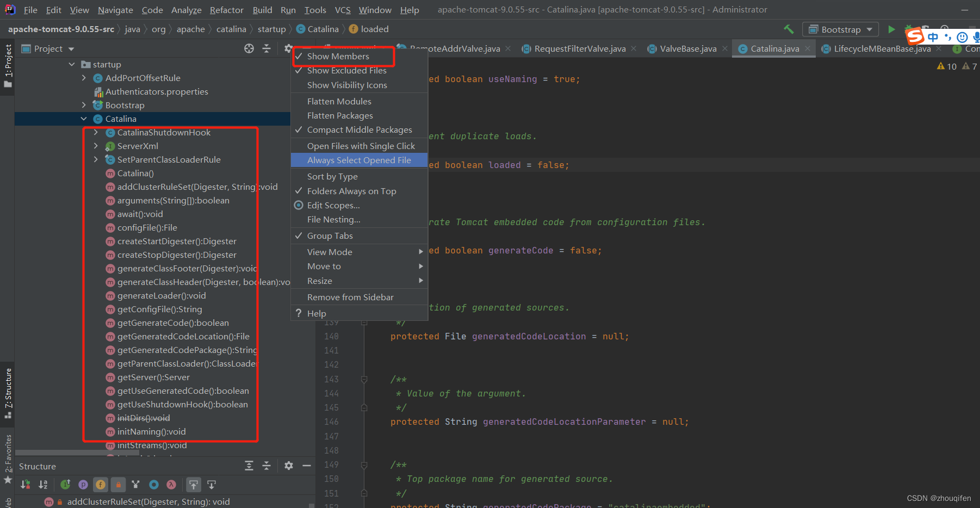The image size is (980, 508).
Task: Open the Project view selector dropdown
Action: tap(48, 48)
